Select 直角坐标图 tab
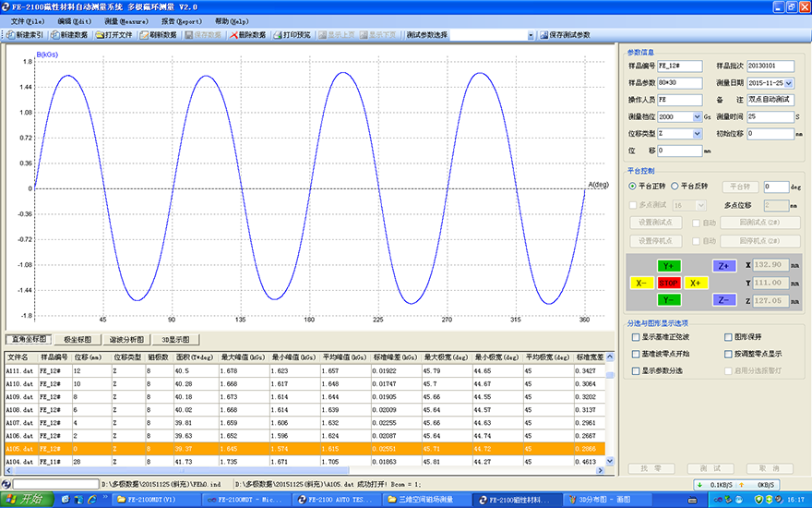The image size is (812, 508). [29, 340]
